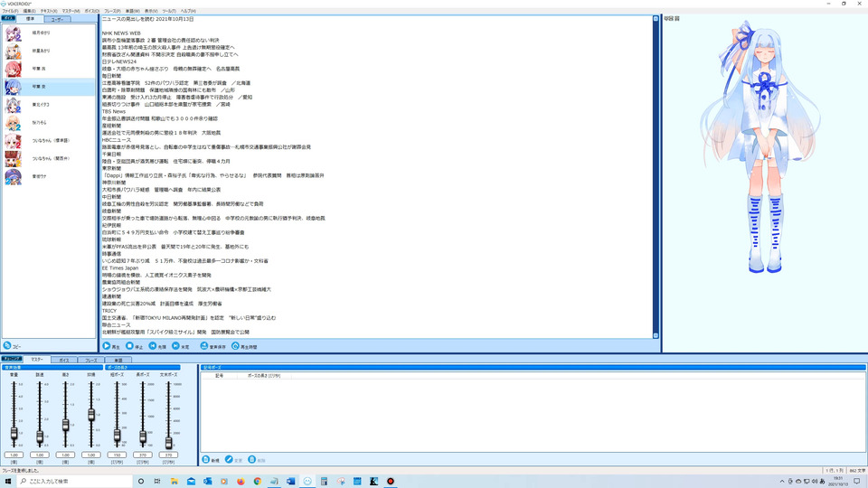Select 琴葉 茜 voice preset
868x488 pixels.
49,69
